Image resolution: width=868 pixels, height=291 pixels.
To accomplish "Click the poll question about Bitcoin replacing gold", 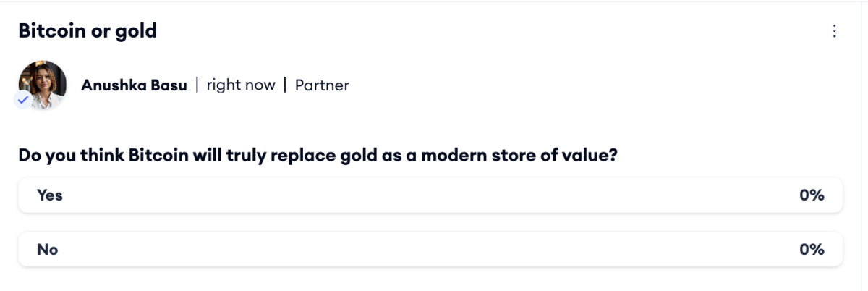I will (318, 156).
